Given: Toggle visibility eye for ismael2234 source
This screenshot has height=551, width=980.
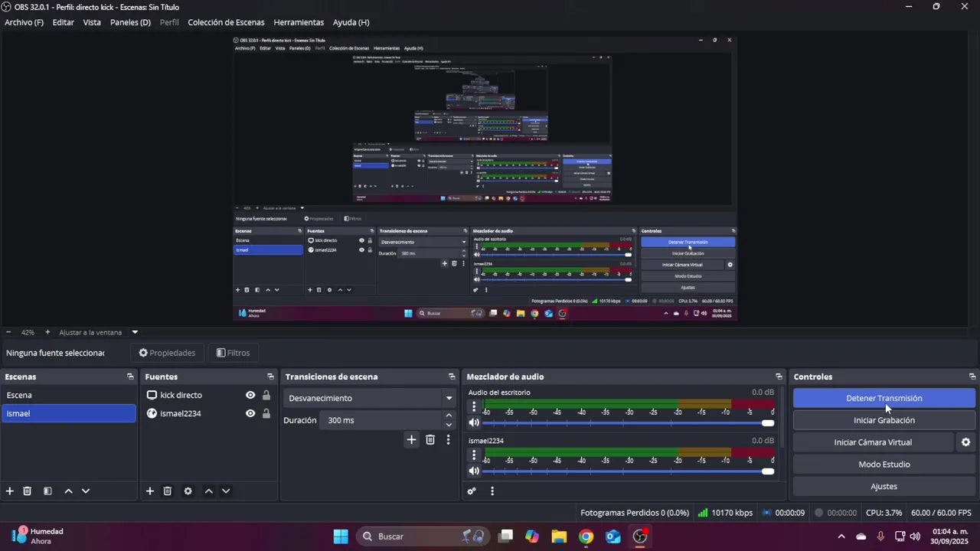Looking at the screenshot, I should pos(250,413).
